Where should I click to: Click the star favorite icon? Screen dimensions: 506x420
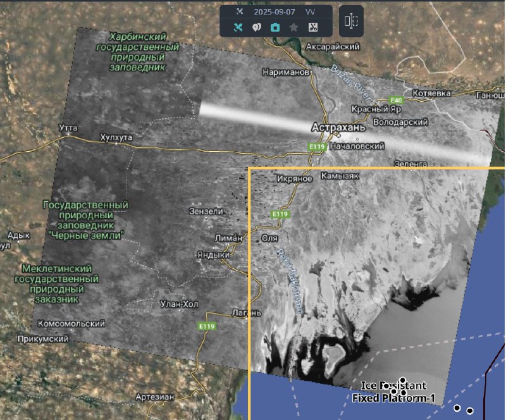pyautogui.click(x=293, y=27)
